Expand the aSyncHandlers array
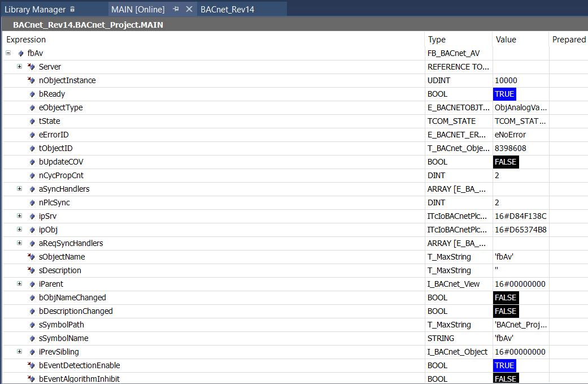Image resolution: width=588 pixels, height=384 pixels. 20,189
